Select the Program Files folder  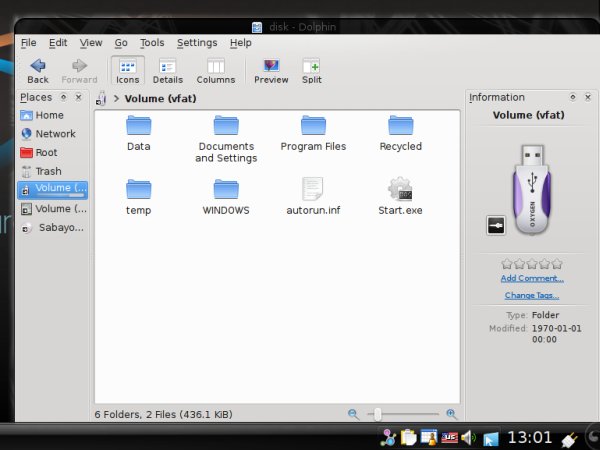313,133
